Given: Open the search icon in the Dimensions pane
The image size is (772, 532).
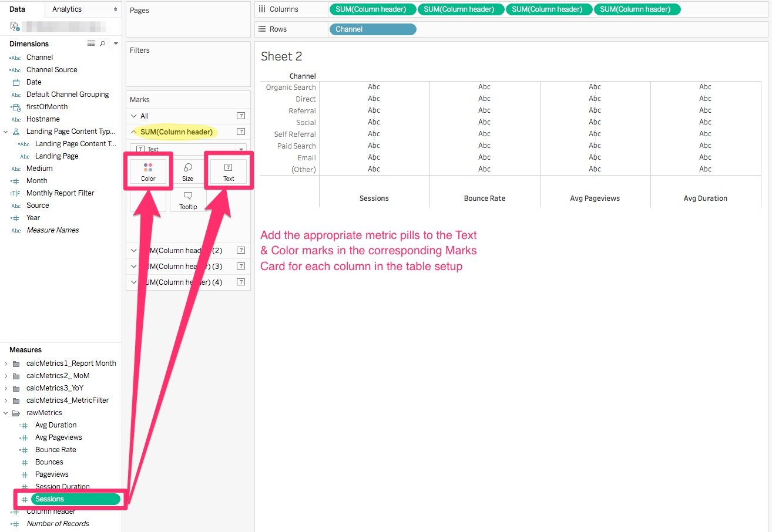Looking at the screenshot, I should click(103, 43).
